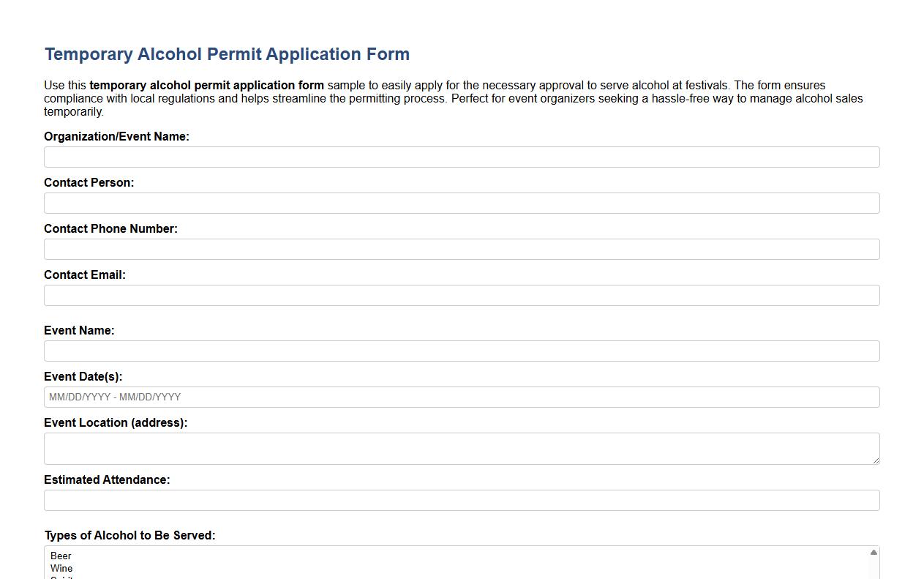This screenshot has width=924, height=579.
Task: Click the scrollbar up arrow on alcohol list
Action: 873,551
